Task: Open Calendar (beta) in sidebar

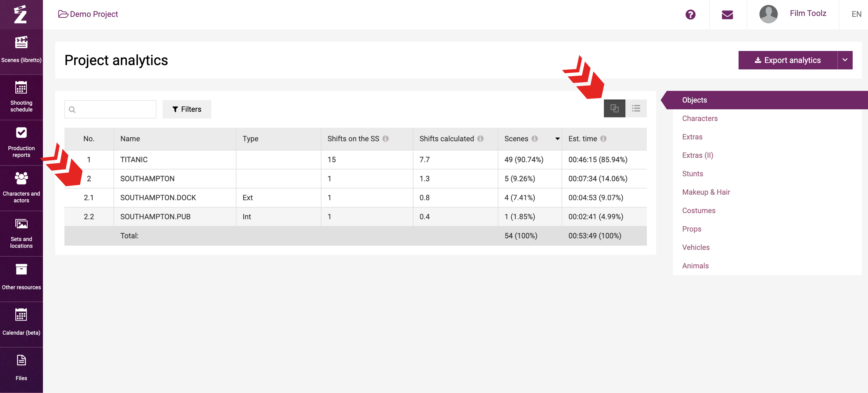Action: click(x=21, y=324)
